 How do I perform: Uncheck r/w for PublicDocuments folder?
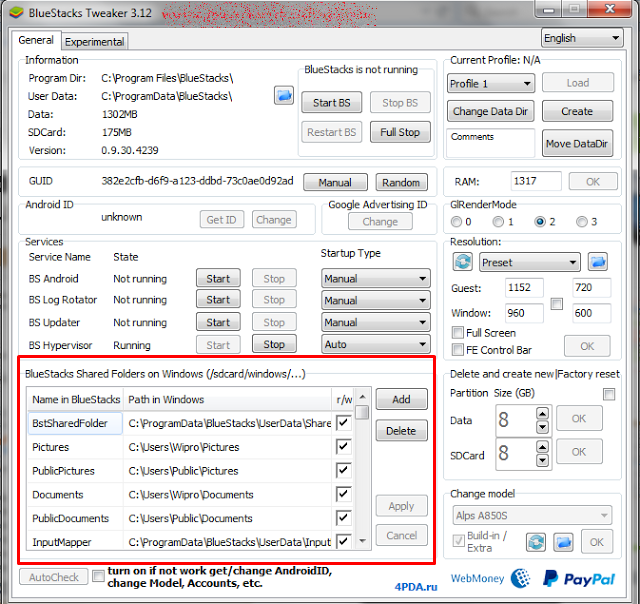coord(344,518)
